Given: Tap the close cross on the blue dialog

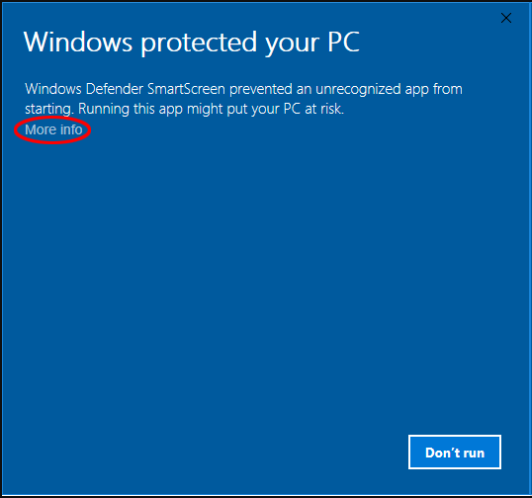Looking at the screenshot, I should (x=506, y=18).
